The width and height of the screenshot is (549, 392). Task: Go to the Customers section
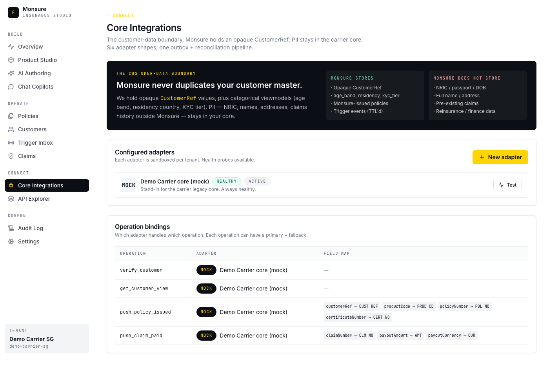[32, 129]
